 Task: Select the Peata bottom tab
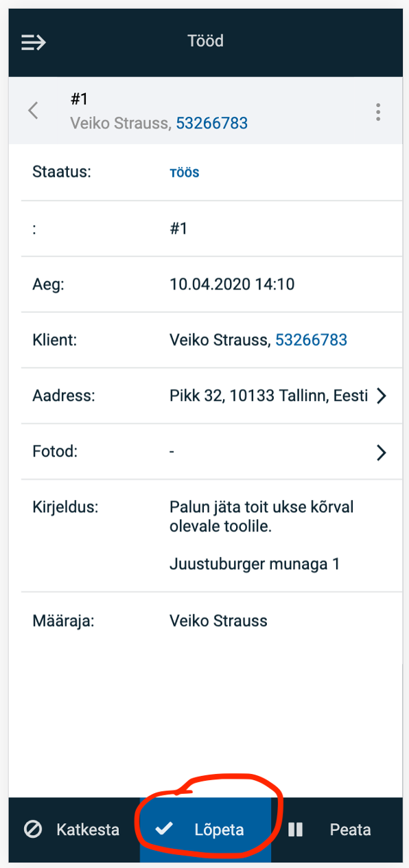click(x=337, y=830)
